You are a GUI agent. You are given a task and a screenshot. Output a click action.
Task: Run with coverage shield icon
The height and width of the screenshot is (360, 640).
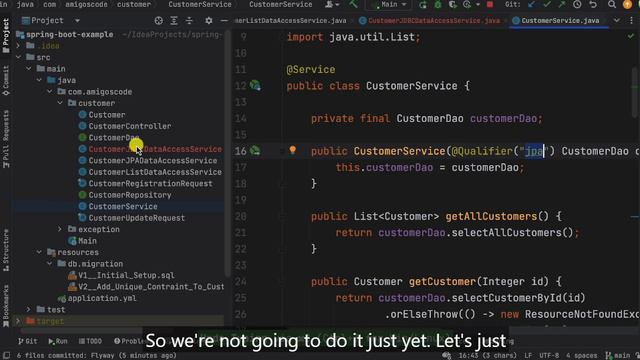pos(452,5)
